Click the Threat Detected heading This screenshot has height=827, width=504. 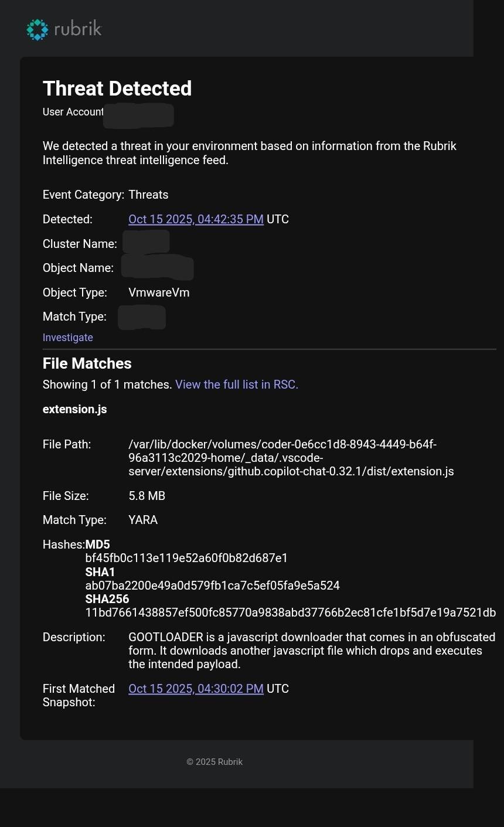pos(117,89)
